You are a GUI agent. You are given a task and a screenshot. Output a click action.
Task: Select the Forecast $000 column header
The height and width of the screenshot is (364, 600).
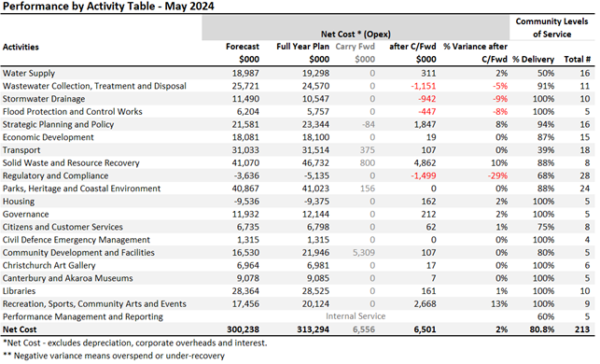click(x=243, y=53)
